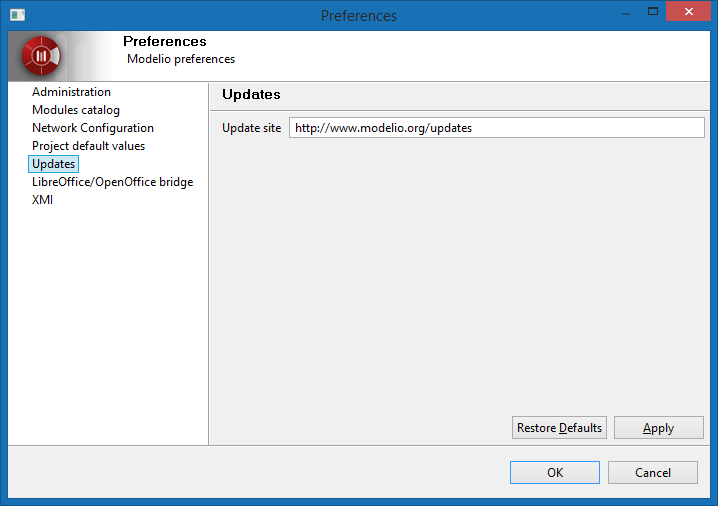Focus the Update site URL field
This screenshot has width=718, height=506.
pos(496,128)
